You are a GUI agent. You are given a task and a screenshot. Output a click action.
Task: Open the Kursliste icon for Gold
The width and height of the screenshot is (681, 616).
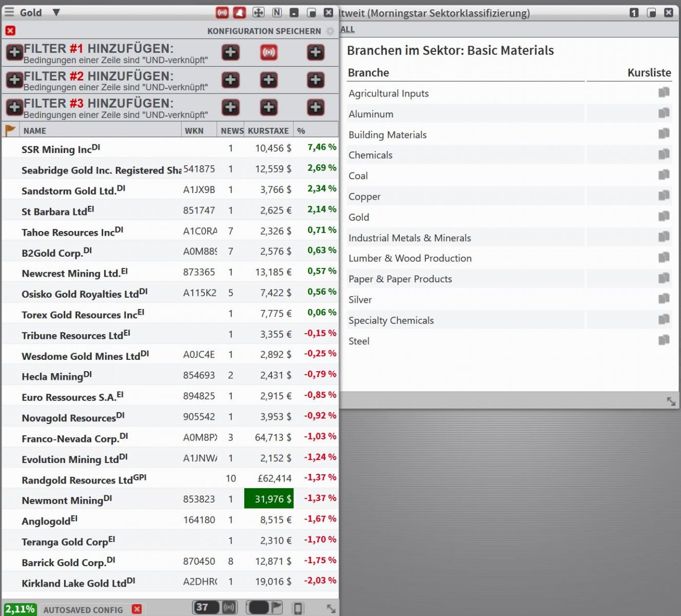pos(664,216)
